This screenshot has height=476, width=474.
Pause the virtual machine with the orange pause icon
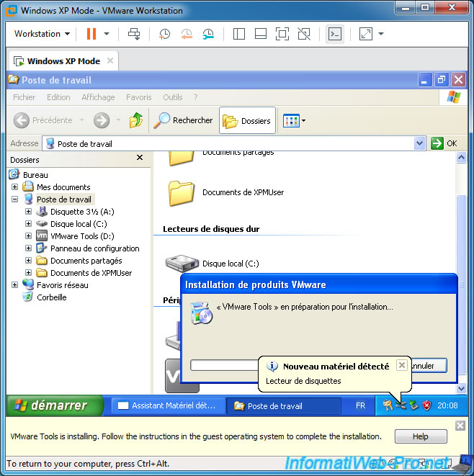point(91,34)
